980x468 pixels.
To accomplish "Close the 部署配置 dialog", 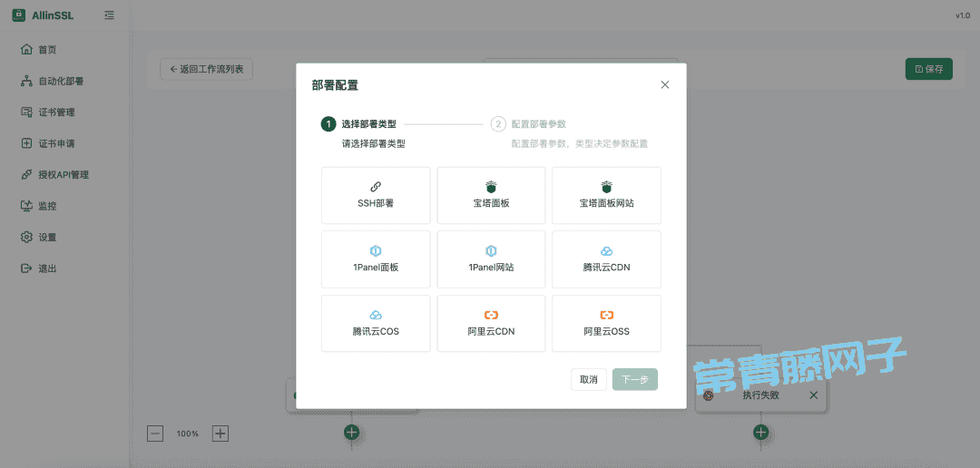I will (x=665, y=85).
